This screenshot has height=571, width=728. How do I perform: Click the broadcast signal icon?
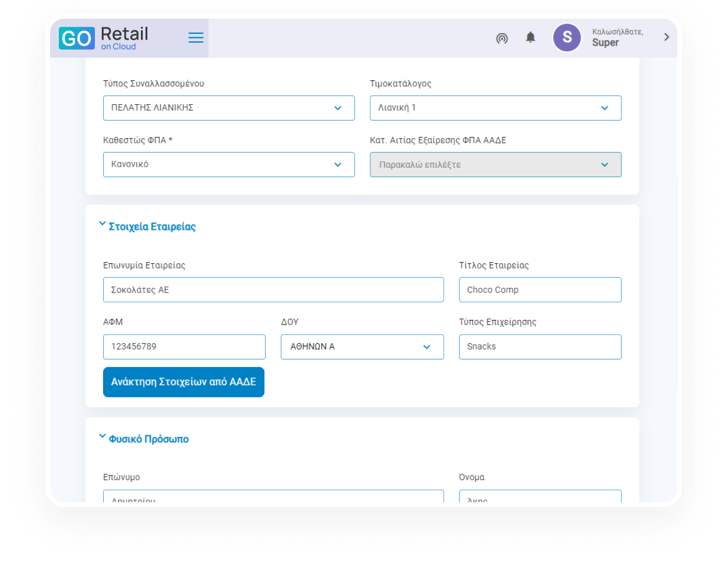click(501, 38)
